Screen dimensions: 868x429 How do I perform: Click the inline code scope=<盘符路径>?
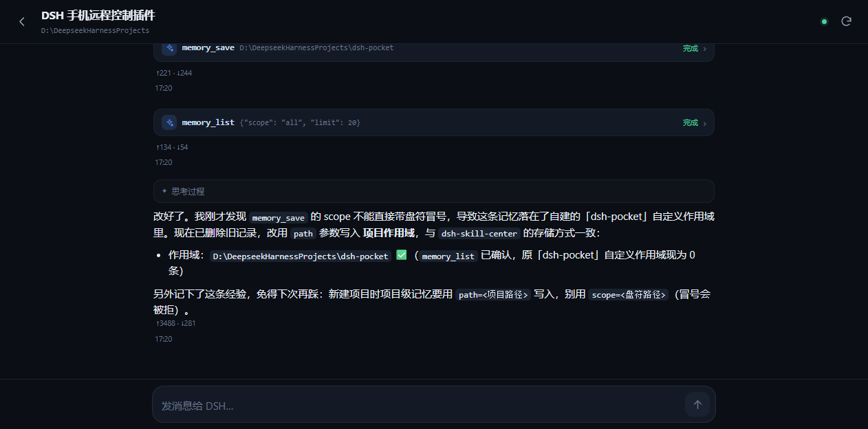point(628,295)
